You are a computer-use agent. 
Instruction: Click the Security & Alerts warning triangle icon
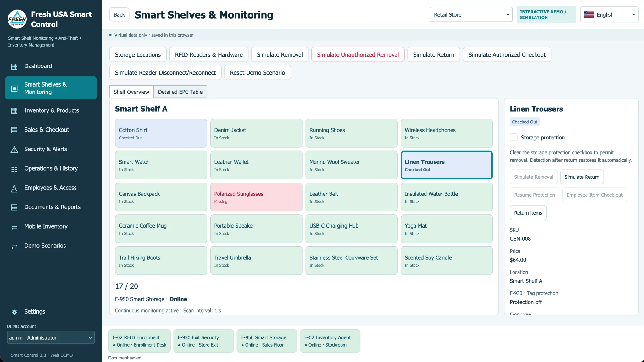pyautogui.click(x=14, y=150)
